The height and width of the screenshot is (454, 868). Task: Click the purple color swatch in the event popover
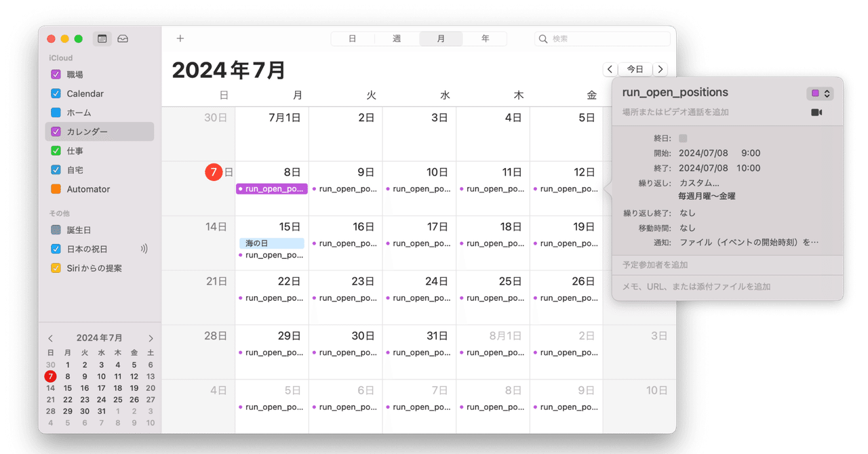(x=816, y=93)
